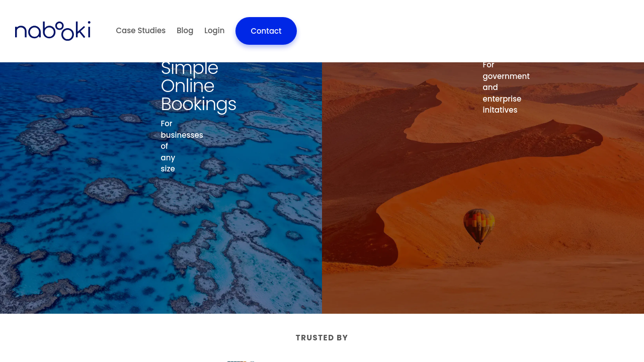
Task: Click the word 'enterprise' in the desert panel
Action: [502, 99]
